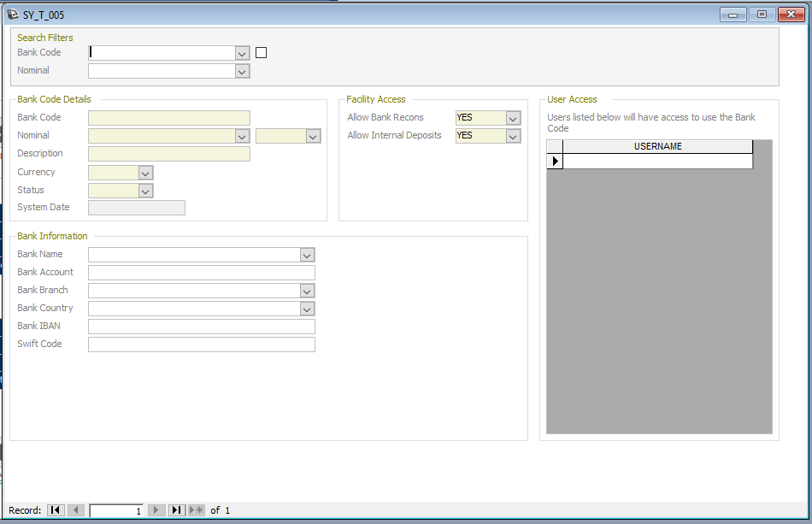Expand the Bank Branch dropdown
812x524 pixels.
307,291
